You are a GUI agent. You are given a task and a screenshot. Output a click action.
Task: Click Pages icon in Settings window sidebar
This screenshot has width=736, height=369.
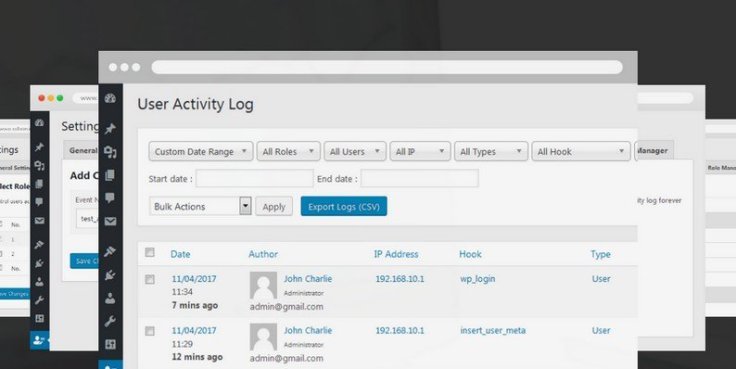tap(39, 184)
